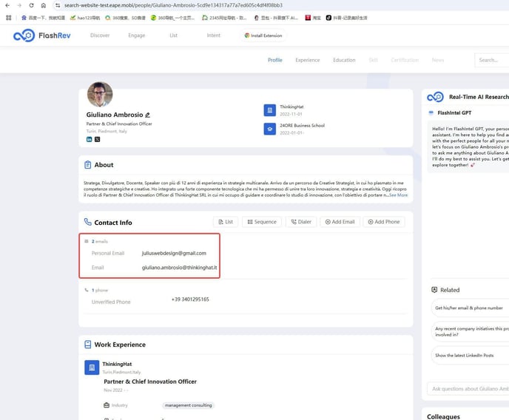
Task: Open the List menu in top navigation
Action: coord(174,35)
